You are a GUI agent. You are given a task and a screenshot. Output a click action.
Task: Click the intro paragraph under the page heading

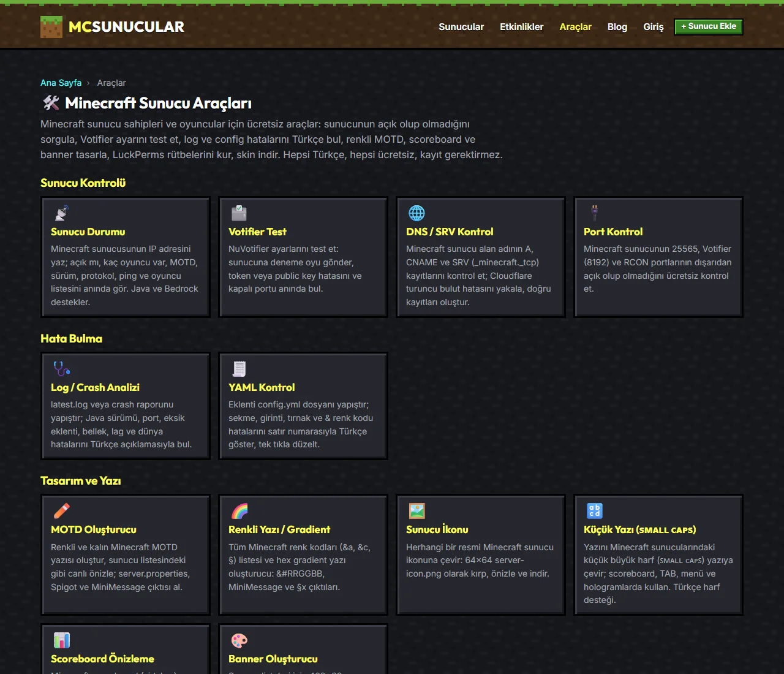(x=271, y=139)
